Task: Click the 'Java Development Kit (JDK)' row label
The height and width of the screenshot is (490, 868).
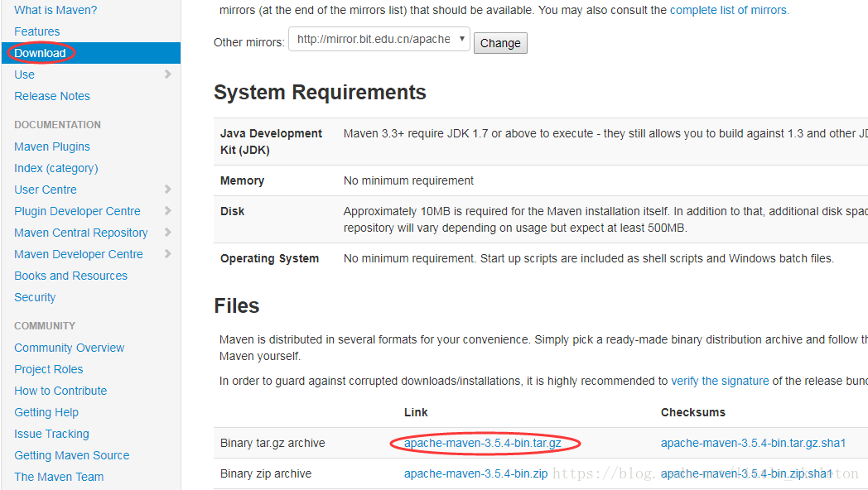Action: click(271, 142)
